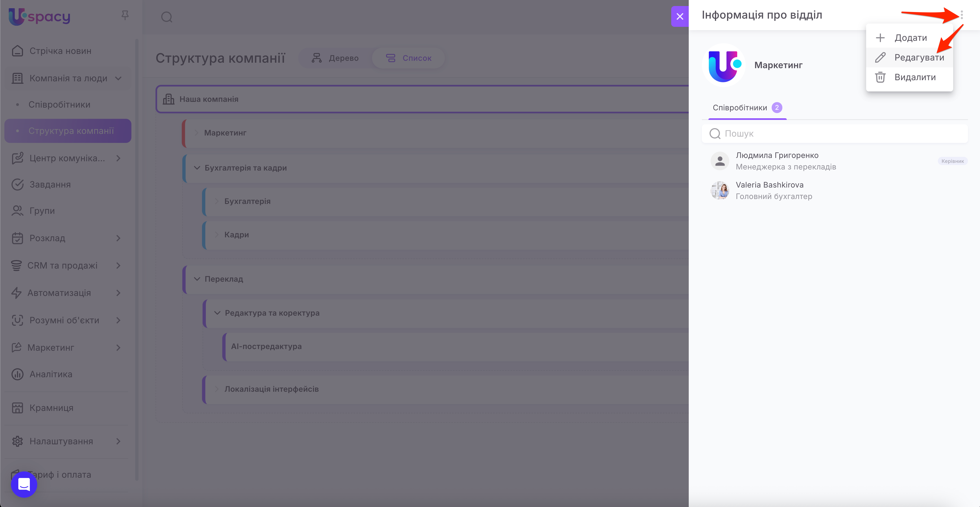Screen dimensions: 980x507
Task: Switch structure view to Дерево
Action: 335,58
